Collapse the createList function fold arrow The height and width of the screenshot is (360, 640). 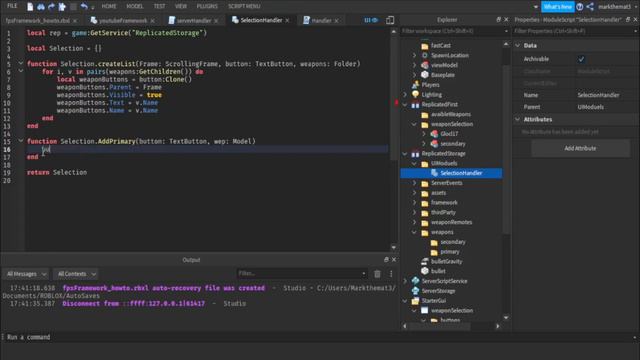21,63
